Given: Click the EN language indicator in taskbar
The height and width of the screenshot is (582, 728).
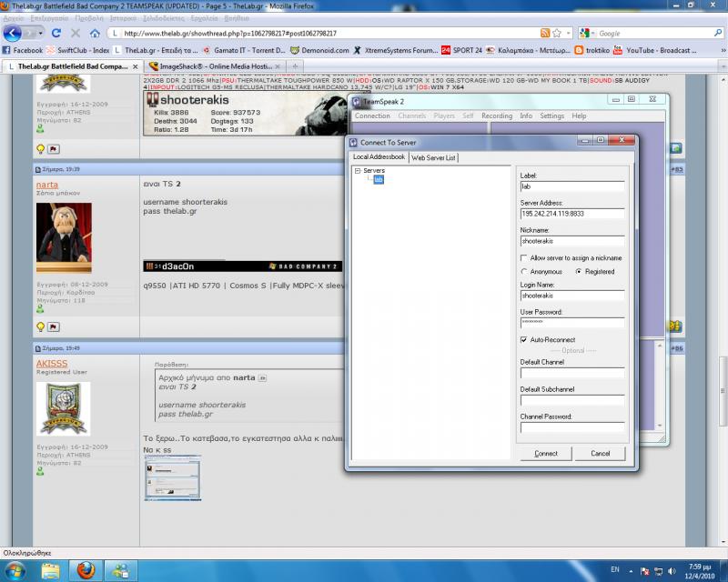Looking at the screenshot, I should (x=615, y=569).
